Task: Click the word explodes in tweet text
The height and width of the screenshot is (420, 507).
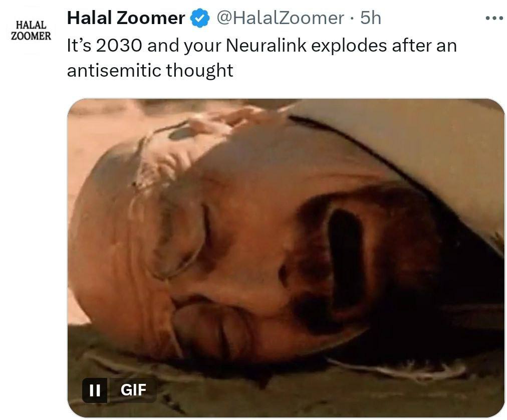Action: pyautogui.click(x=349, y=46)
